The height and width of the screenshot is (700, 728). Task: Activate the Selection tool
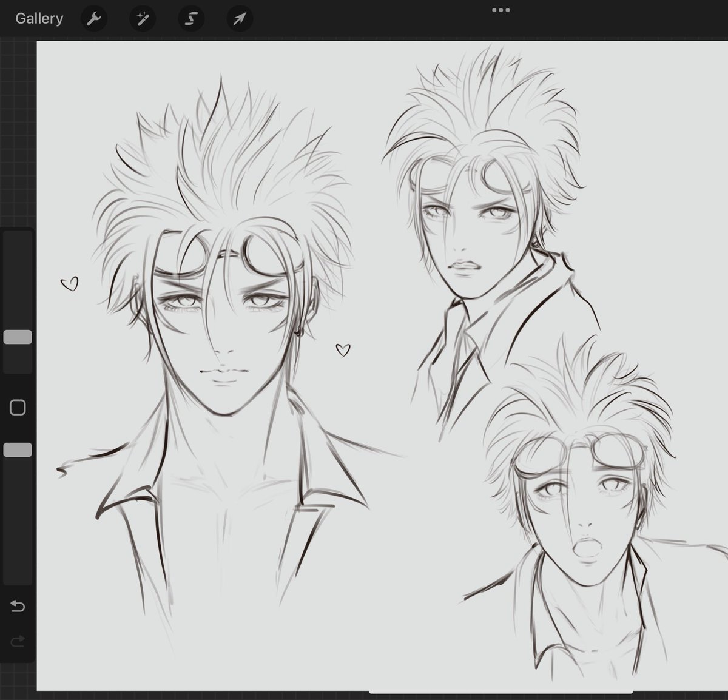(x=191, y=19)
